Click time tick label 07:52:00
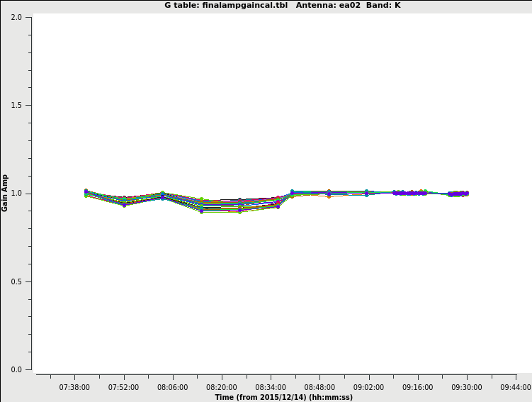The height and width of the screenshot is (402, 532). [x=123, y=387]
